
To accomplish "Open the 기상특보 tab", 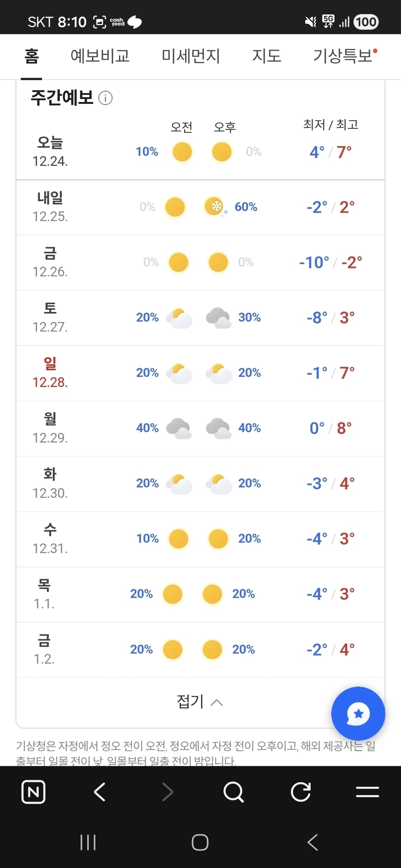I will pos(343,56).
